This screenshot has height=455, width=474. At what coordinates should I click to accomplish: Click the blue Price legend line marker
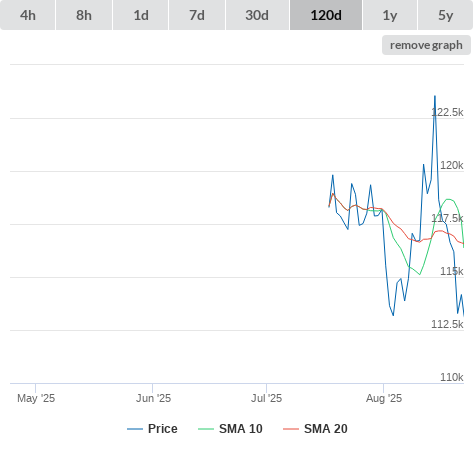(135, 429)
